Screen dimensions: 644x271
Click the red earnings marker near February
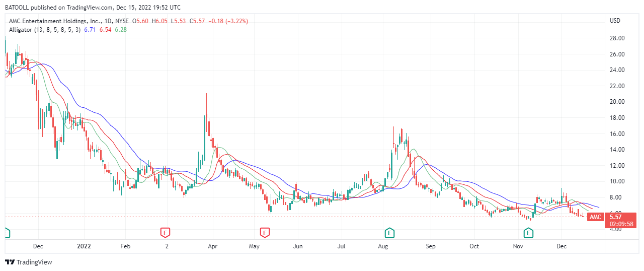coord(165,232)
